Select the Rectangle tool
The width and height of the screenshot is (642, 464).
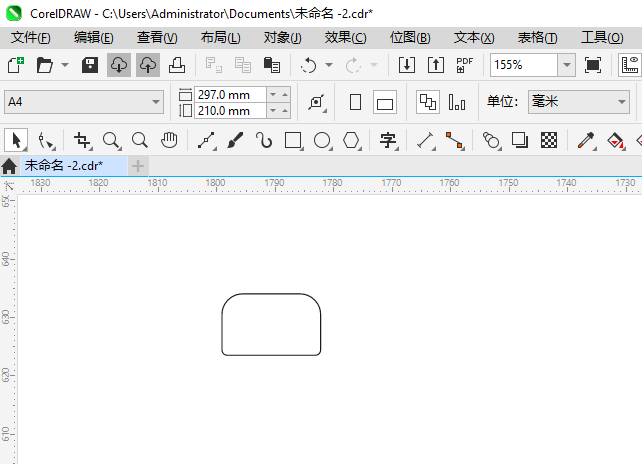[x=293, y=140]
